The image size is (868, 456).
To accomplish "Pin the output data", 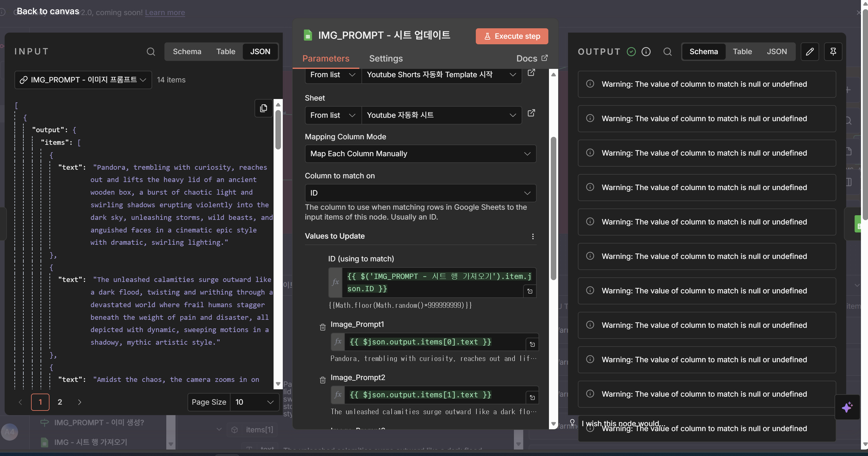I will click(833, 52).
